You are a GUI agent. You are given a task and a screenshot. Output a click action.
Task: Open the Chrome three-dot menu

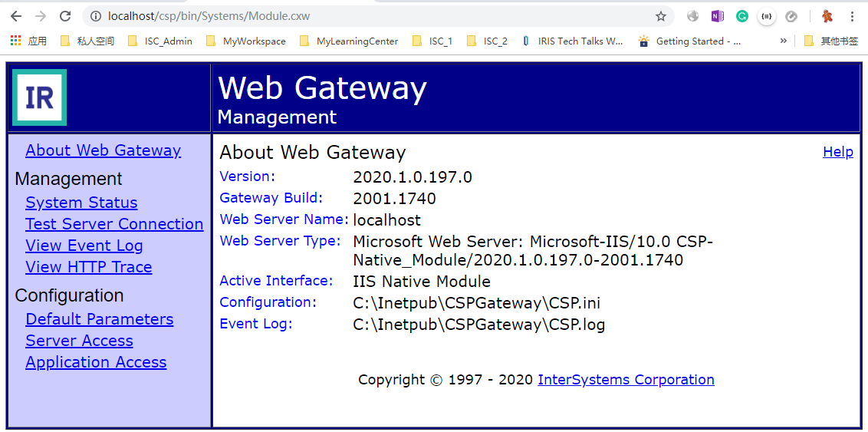[x=852, y=16]
